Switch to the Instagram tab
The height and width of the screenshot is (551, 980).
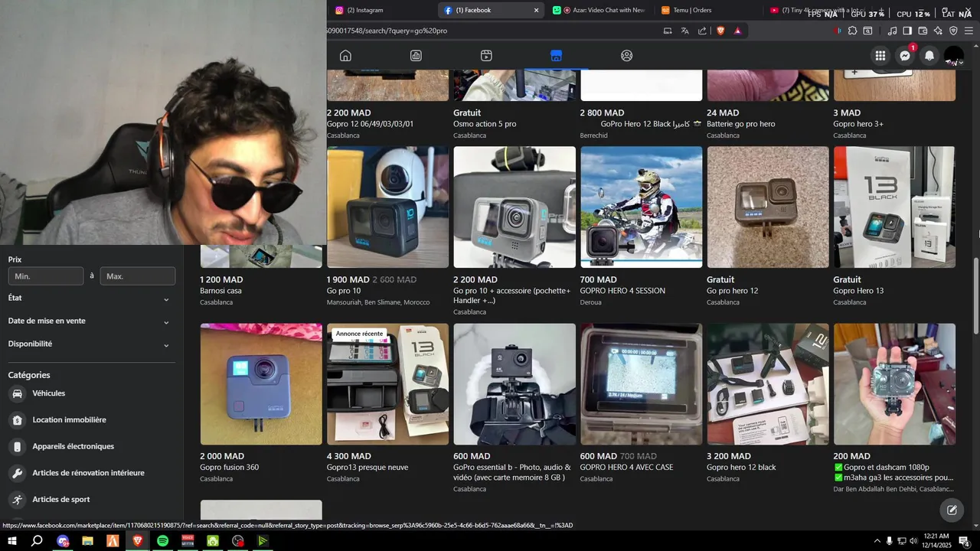(x=383, y=10)
